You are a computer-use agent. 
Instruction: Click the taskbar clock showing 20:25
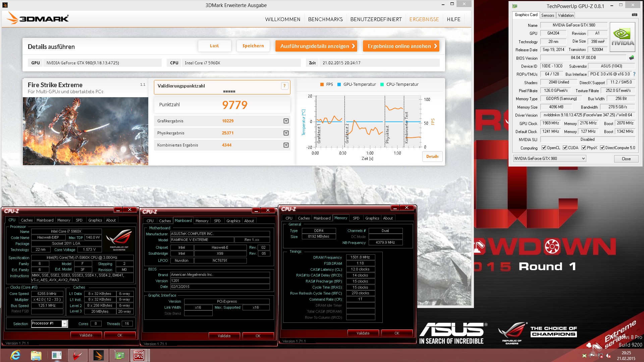coord(626,355)
